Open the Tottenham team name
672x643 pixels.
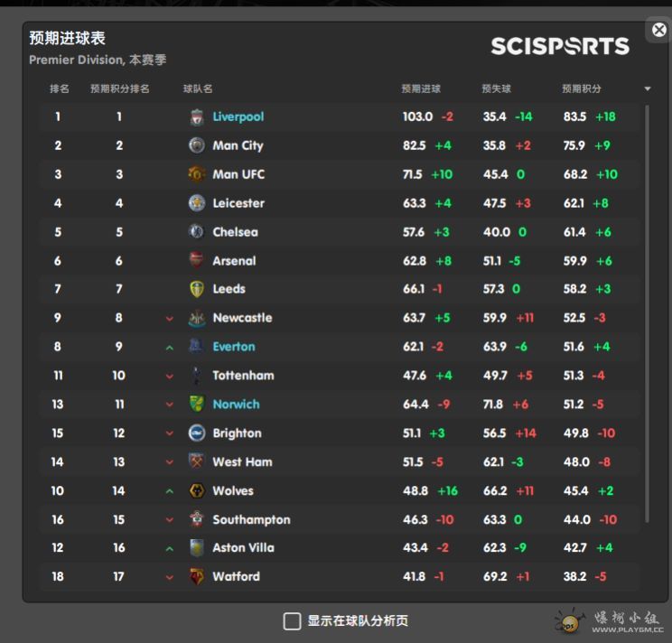(x=244, y=376)
